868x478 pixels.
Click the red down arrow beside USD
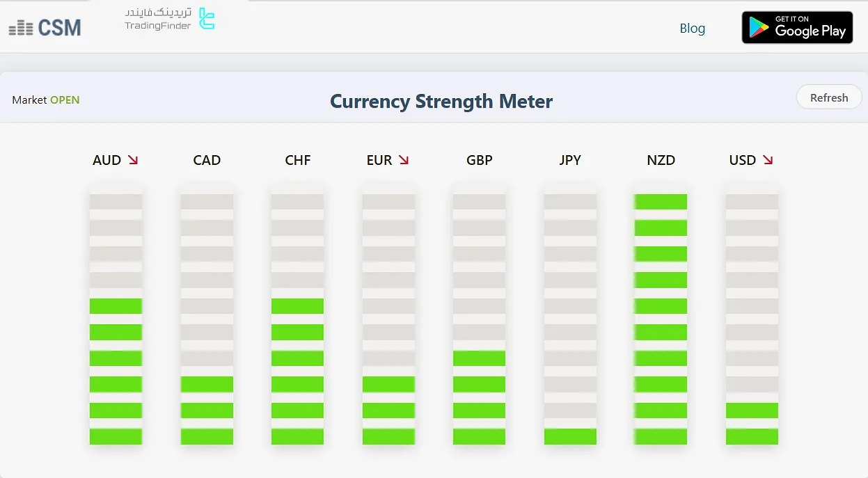click(768, 160)
